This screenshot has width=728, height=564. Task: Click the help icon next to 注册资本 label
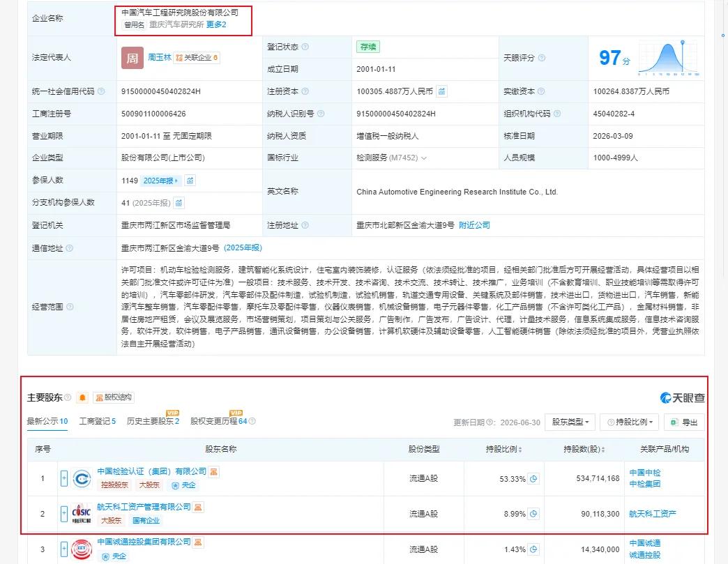(305, 91)
